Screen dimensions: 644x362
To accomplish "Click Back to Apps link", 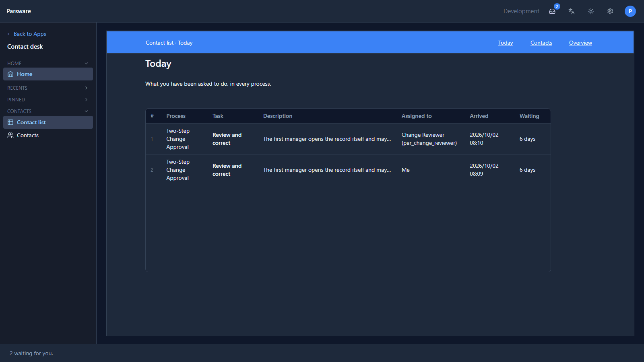I will [27, 34].
